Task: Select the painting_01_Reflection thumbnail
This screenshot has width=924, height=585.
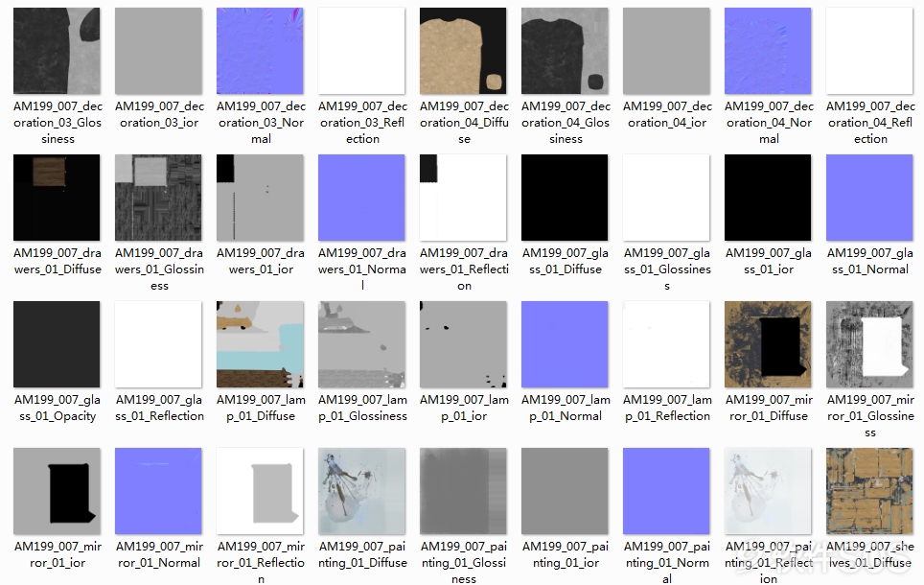Action: click(768, 491)
